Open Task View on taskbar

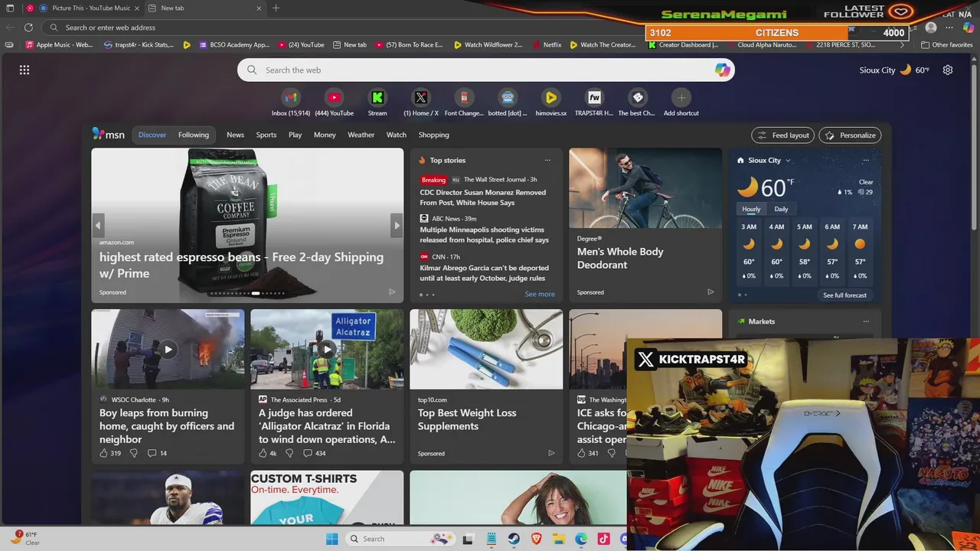click(469, 539)
